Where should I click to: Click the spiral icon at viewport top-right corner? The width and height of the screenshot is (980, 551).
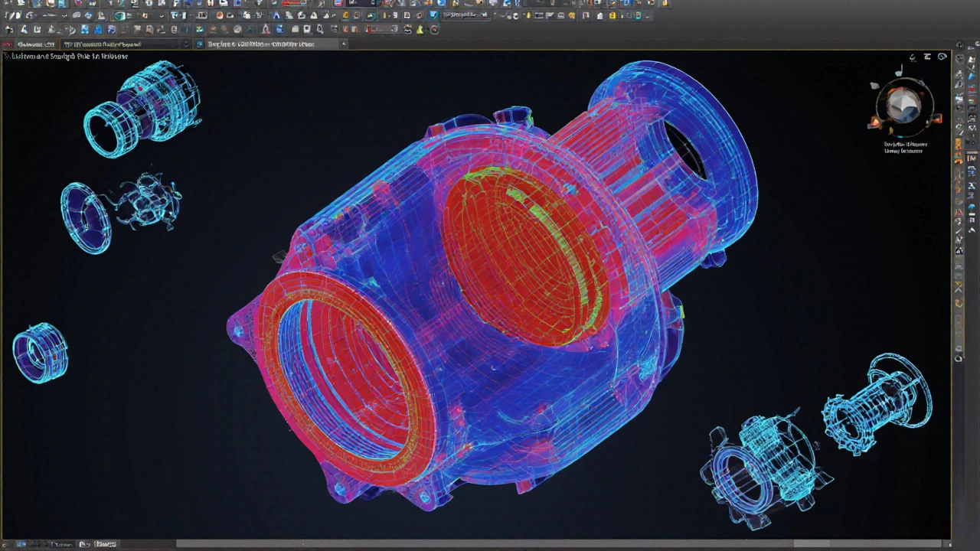click(942, 57)
